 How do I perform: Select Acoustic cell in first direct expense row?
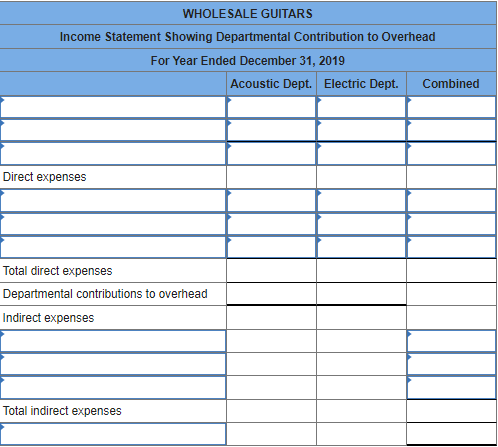(x=271, y=200)
